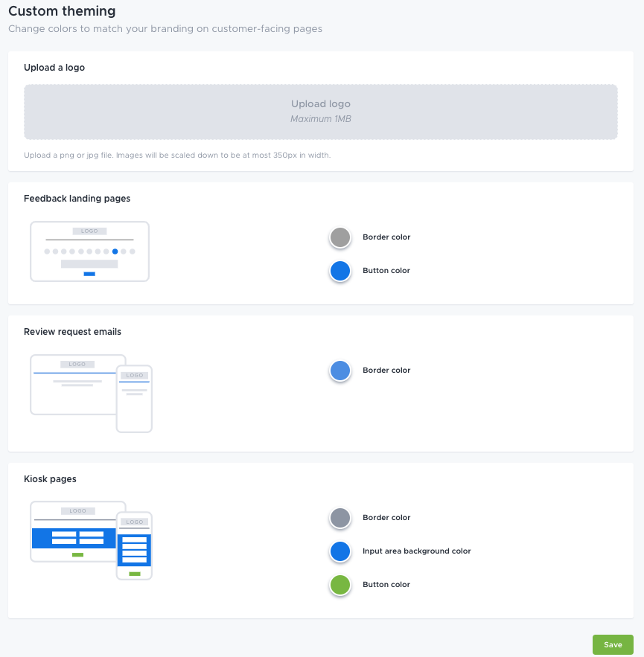Click the Feedback landing pages preview thumbnail
This screenshot has height=657, width=644.
click(x=90, y=251)
